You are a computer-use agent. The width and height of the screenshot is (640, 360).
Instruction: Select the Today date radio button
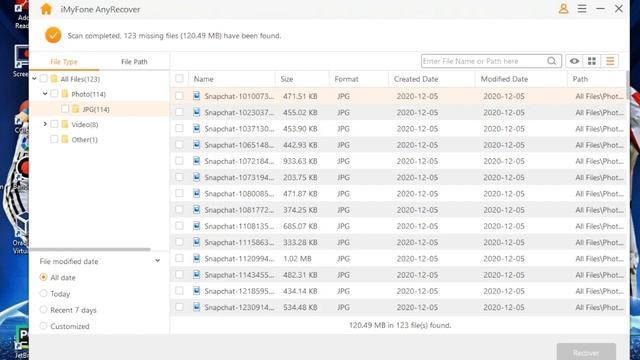[43, 293]
